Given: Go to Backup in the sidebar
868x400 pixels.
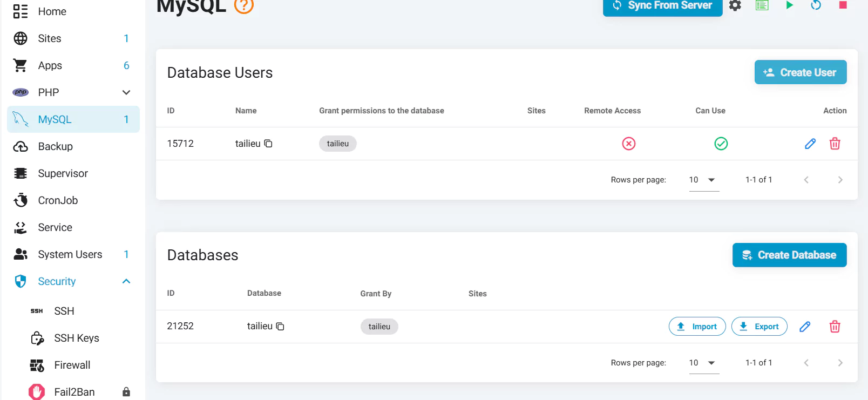Looking at the screenshot, I should (x=55, y=146).
